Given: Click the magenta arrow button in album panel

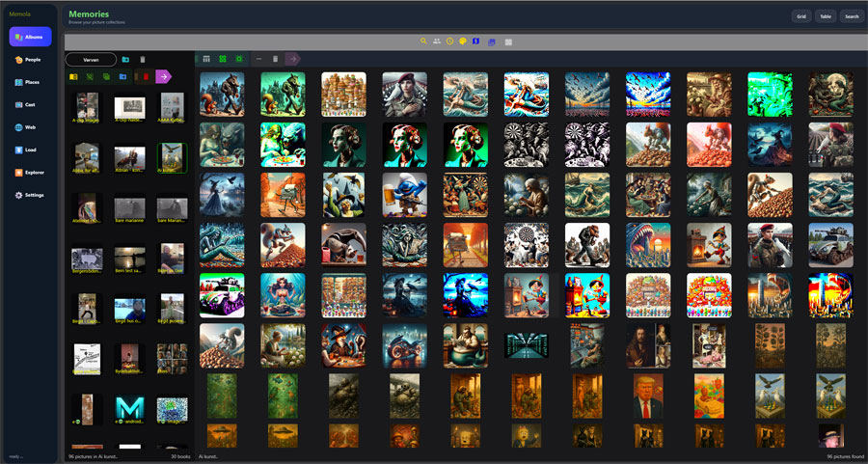Looking at the screenshot, I should point(163,77).
